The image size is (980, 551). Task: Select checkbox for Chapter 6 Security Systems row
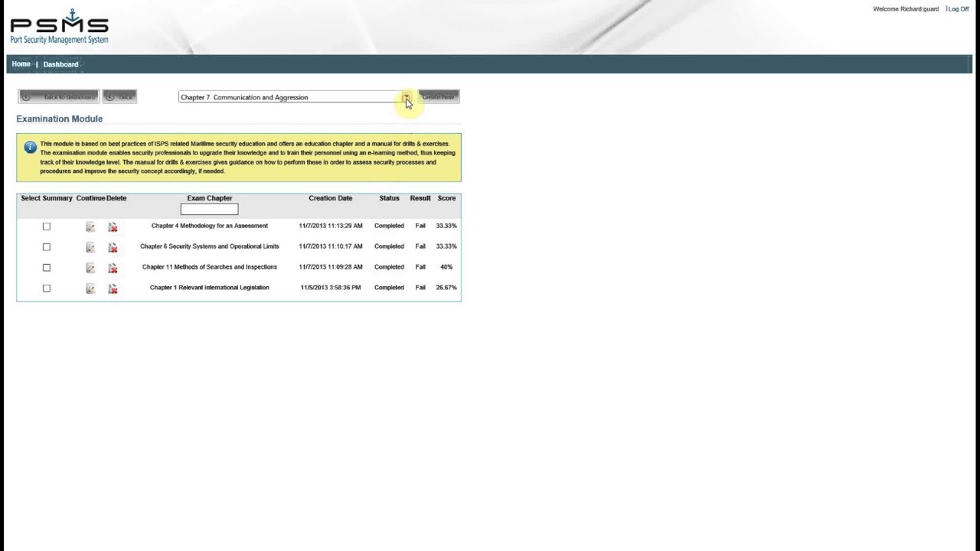[47, 247]
